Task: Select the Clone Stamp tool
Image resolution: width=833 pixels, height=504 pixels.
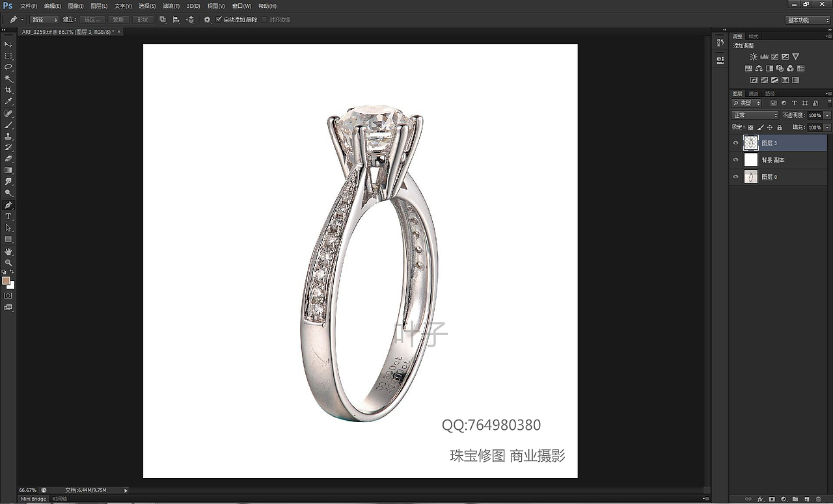Action: [8, 136]
